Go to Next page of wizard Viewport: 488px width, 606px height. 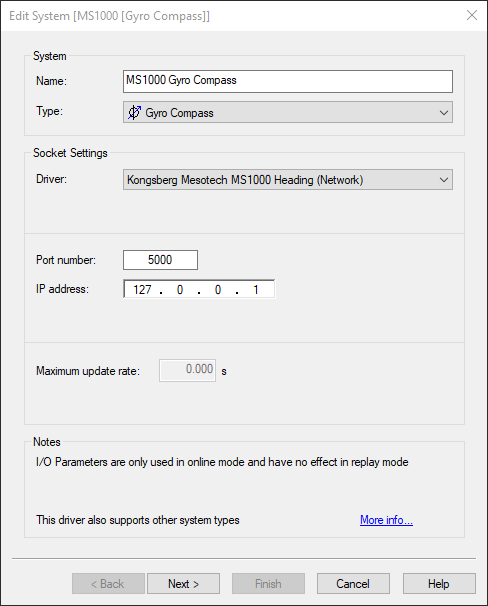[184, 584]
